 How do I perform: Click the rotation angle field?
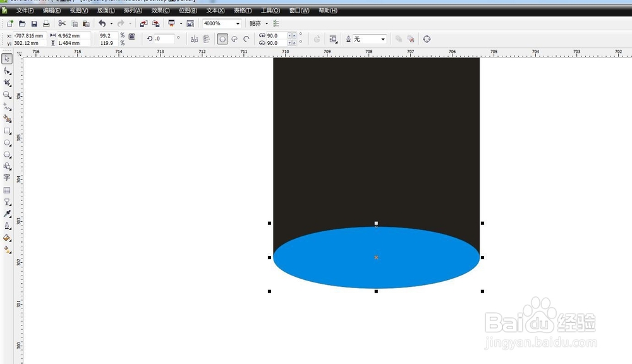click(164, 39)
